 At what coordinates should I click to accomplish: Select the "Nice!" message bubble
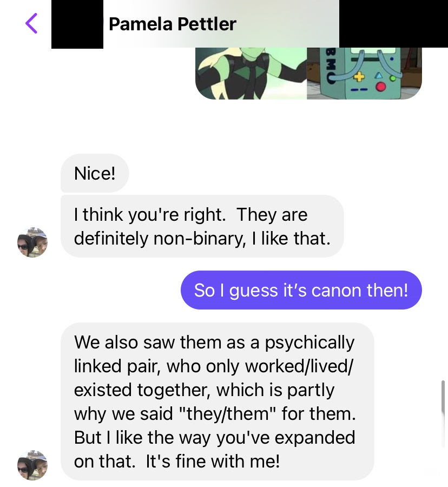[95, 173]
